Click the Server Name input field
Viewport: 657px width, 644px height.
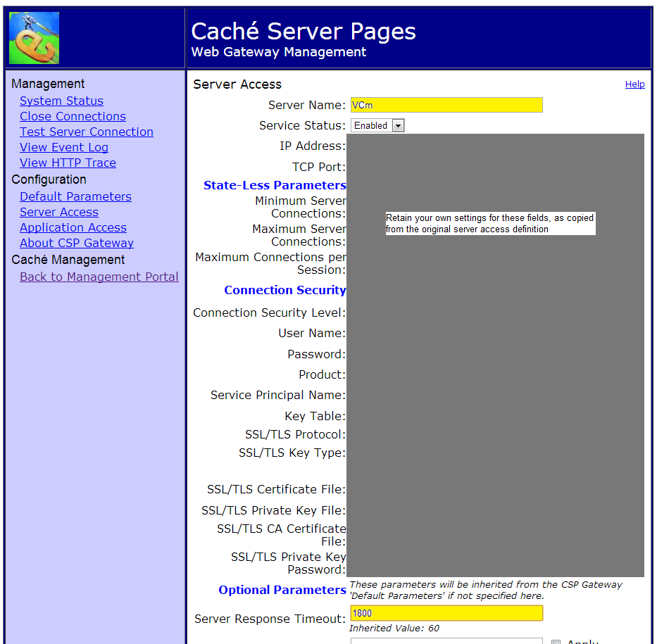446,105
